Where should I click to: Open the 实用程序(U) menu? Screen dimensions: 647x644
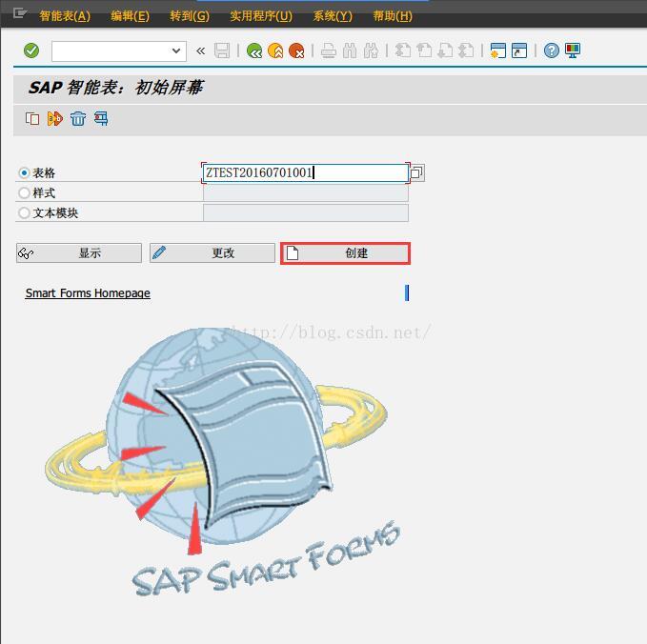(261, 16)
